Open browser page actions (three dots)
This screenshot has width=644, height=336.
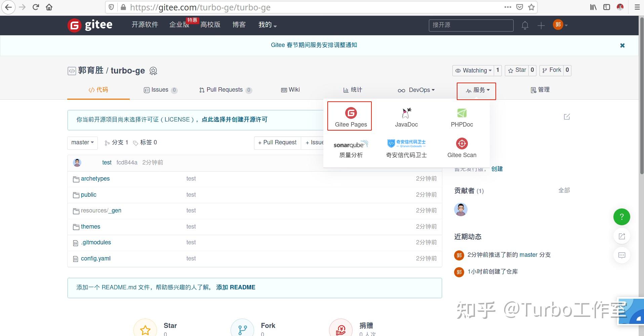pyautogui.click(x=508, y=7)
